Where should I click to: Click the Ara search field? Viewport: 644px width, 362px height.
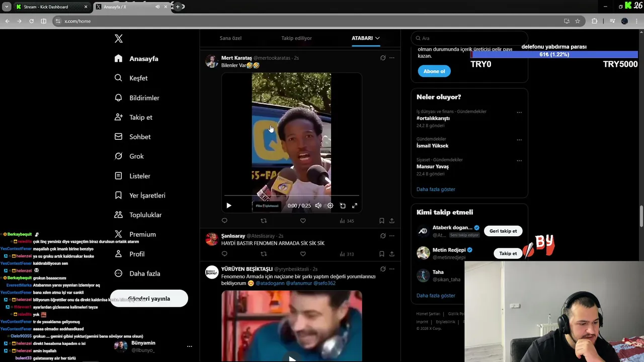point(469,38)
